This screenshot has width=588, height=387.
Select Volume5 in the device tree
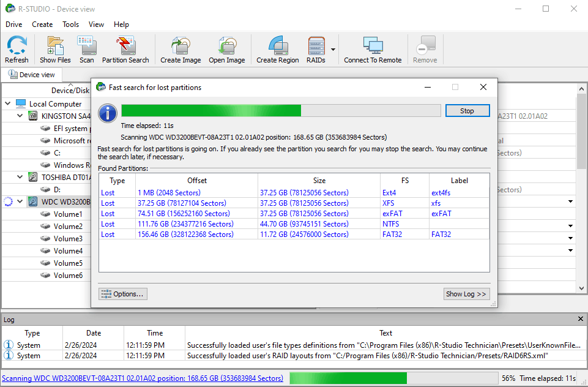point(68,263)
